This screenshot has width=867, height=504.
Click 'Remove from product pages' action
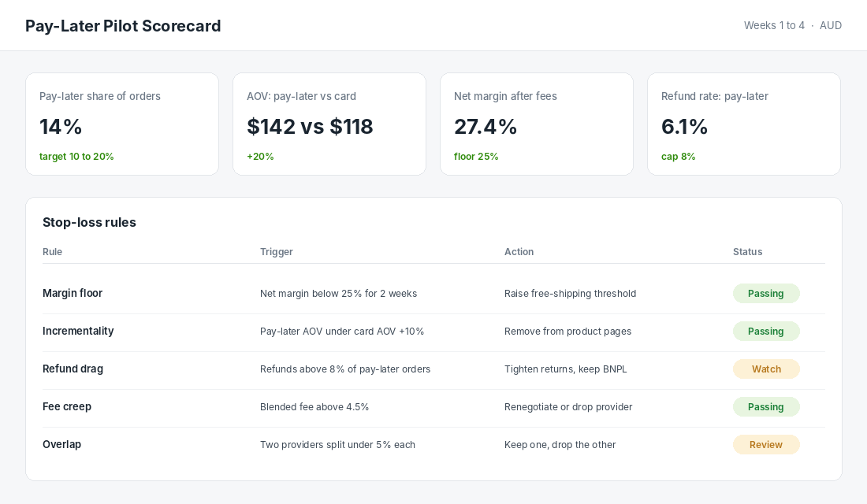point(567,331)
